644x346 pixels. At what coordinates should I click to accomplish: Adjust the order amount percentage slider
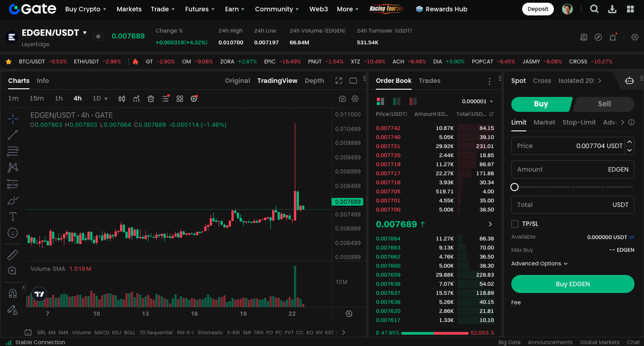tap(573, 187)
